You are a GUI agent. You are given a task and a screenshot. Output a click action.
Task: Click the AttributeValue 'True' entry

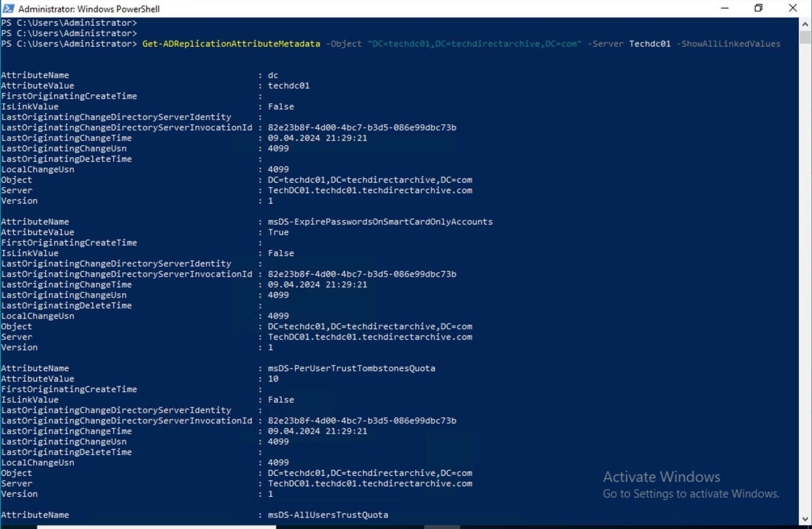pyautogui.click(x=278, y=232)
